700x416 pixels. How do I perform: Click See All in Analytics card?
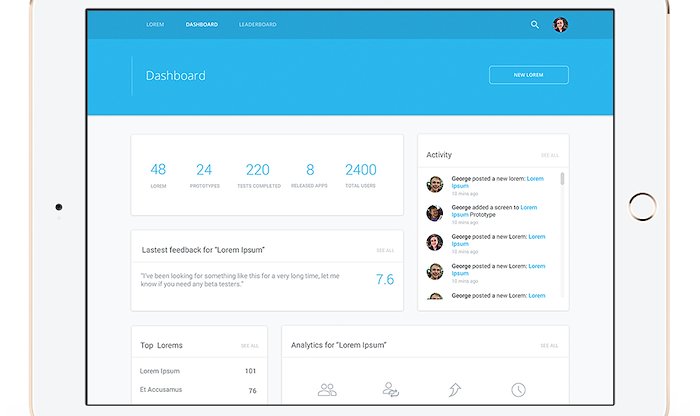click(x=549, y=346)
